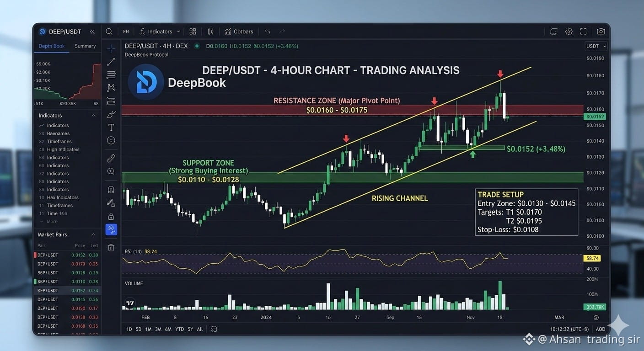
Task: Select the trend line drawing tool
Action: point(111,62)
